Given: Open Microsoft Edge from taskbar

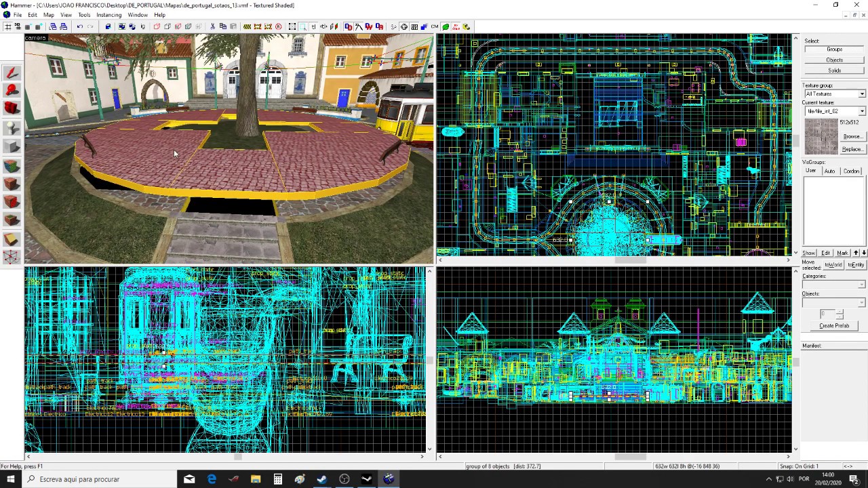Looking at the screenshot, I should pos(212,479).
